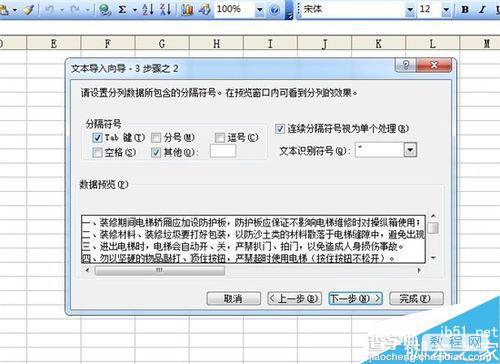Close the Text Import Wizard dialog
The image size is (500, 364).
tap(434, 65)
